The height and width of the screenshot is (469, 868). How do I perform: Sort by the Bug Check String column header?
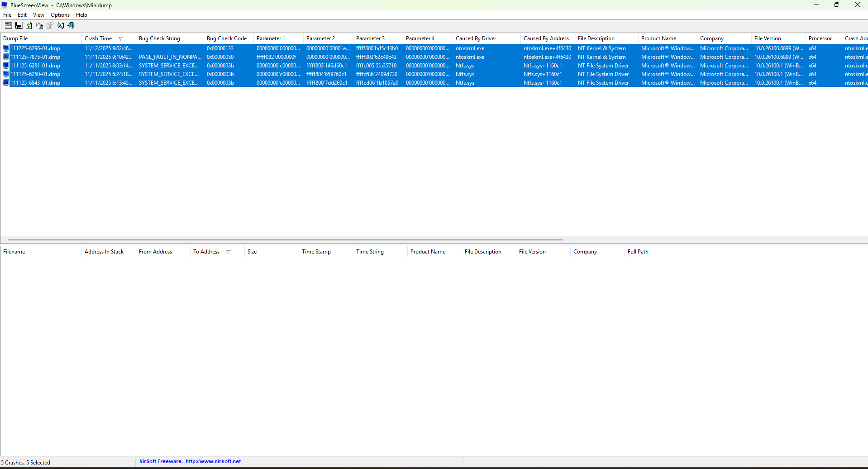[x=170, y=38]
